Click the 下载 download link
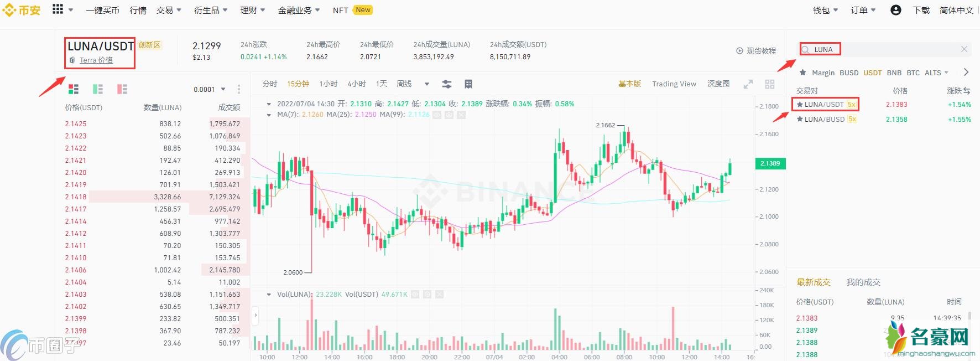This screenshot has height=361, width=980. 921,10
